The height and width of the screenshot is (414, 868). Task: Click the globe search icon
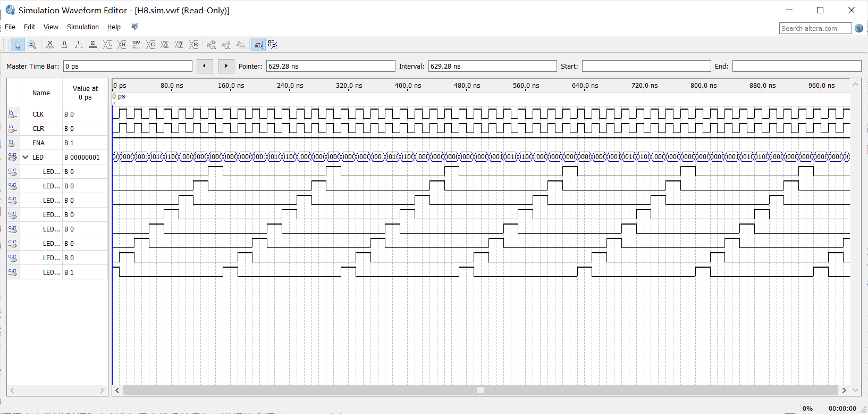click(859, 28)
